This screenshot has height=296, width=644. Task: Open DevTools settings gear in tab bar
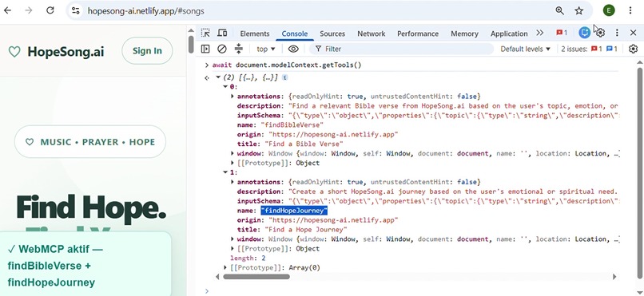(x=600, y=33)
